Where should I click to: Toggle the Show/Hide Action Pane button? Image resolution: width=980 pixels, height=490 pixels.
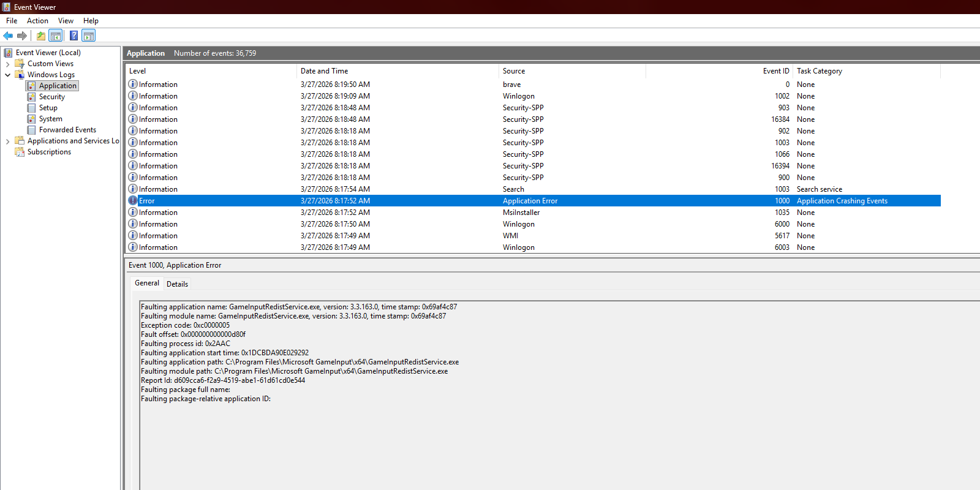click(x=89, y=36)
